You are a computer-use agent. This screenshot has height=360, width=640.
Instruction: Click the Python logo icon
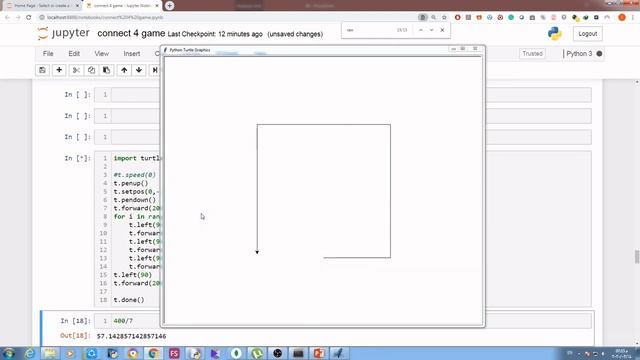(555, 33)
